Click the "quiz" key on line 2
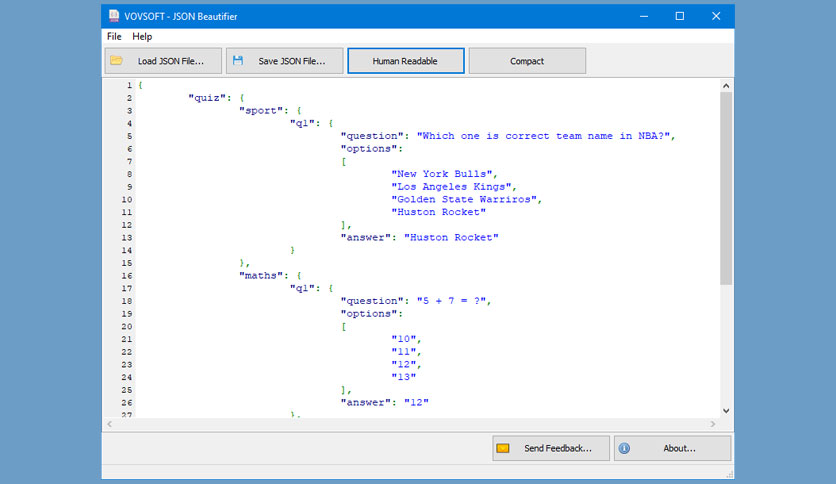This screenshot has width=836, height=484. pyautogui.click(x=206, y=98)
